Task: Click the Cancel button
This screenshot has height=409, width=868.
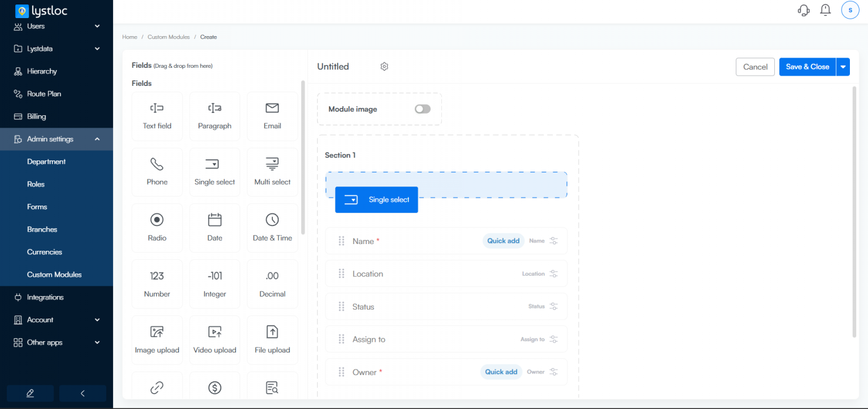Action: point(755,67)
